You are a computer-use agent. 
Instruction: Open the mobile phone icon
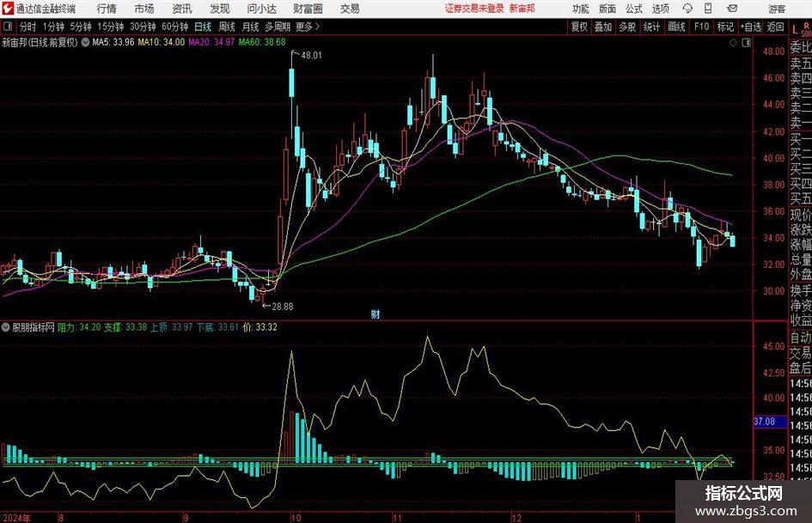(708, 9)
